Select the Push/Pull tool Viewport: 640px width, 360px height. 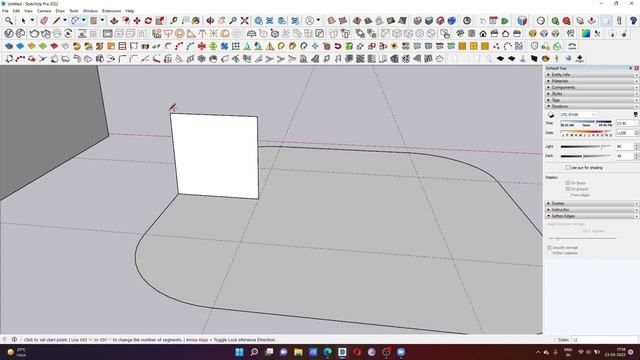coord(114,20)
